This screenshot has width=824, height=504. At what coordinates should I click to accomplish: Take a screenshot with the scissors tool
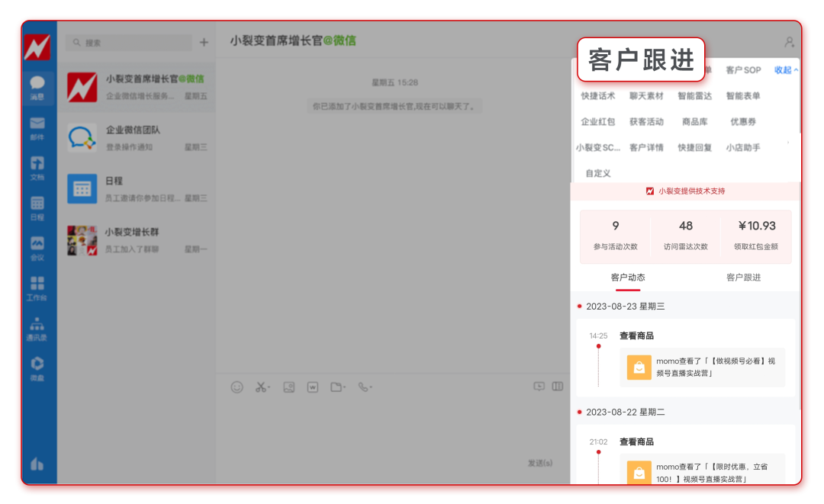coord(259,387)
